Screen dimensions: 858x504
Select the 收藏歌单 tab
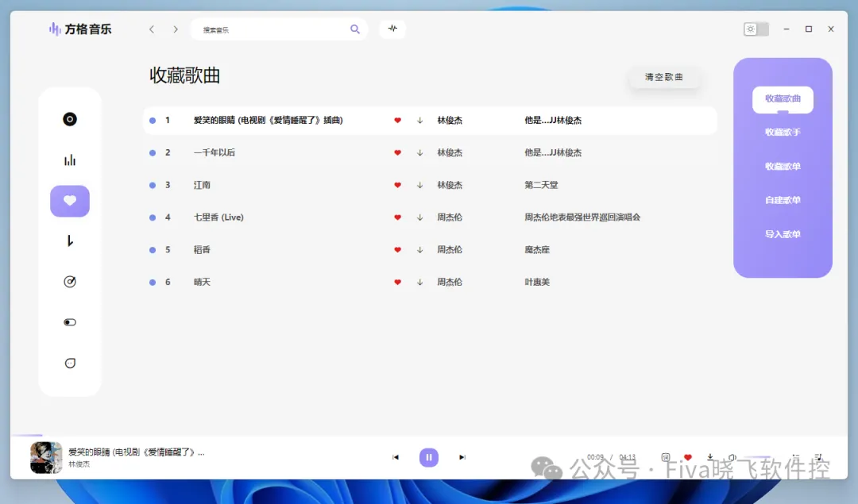[783, 166]
